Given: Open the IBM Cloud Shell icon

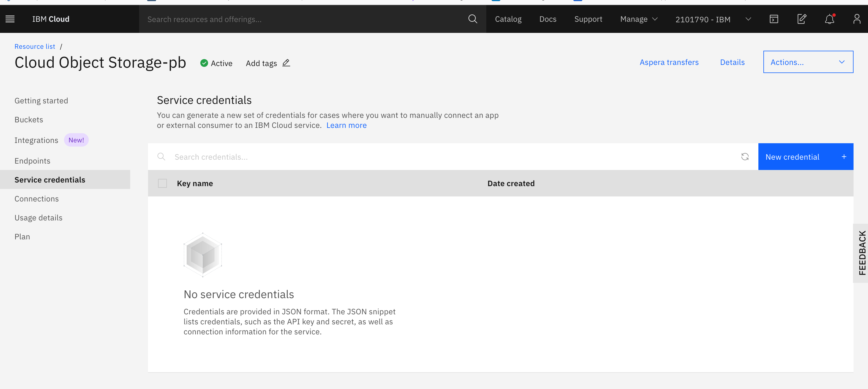Looking at the screenshot, I should click(x=774, y=19).
